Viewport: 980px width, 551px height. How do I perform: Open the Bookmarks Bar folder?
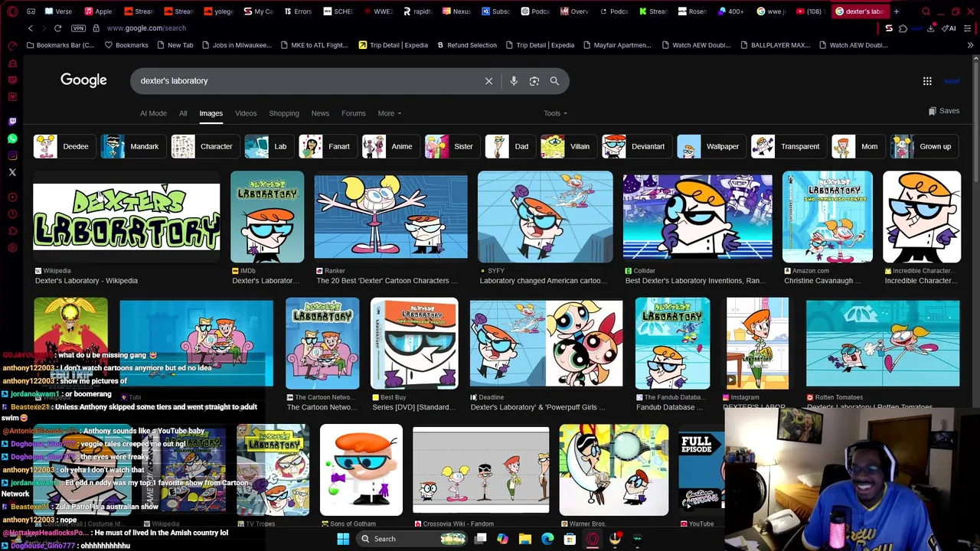coord(60,45)
